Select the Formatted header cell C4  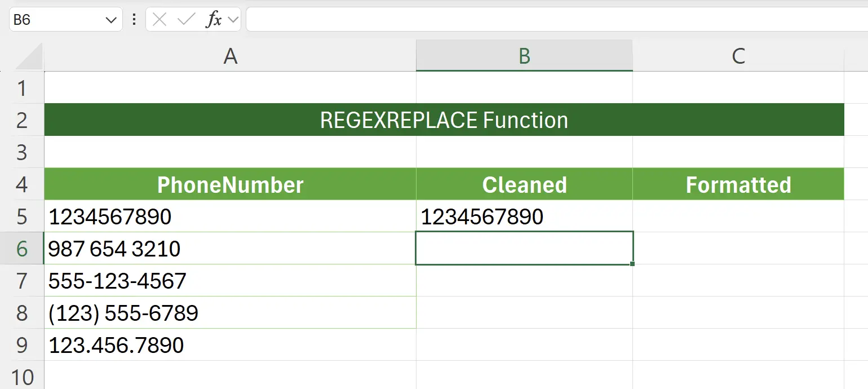(738, 184)
